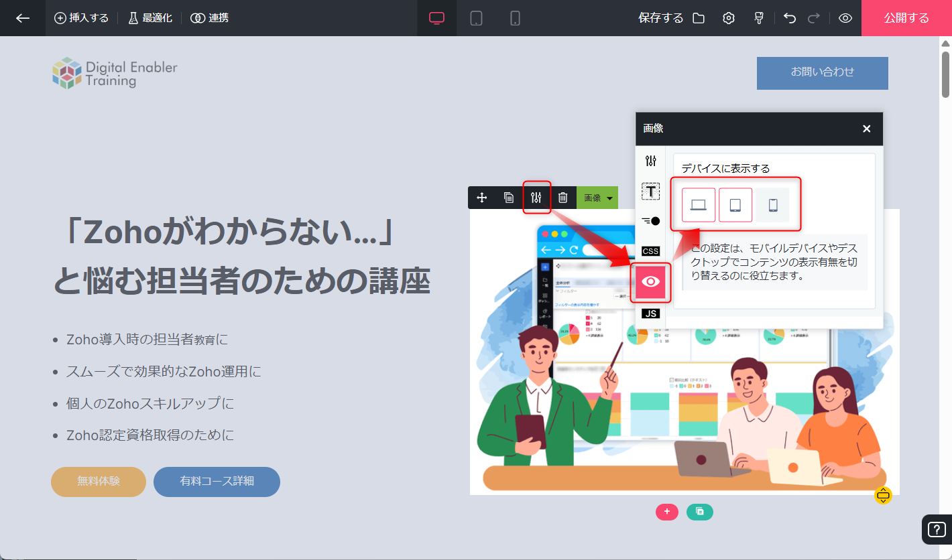Close the 画像 settings panel
Viewport: 952px width, 560px height.
click(x=866, y=129)
